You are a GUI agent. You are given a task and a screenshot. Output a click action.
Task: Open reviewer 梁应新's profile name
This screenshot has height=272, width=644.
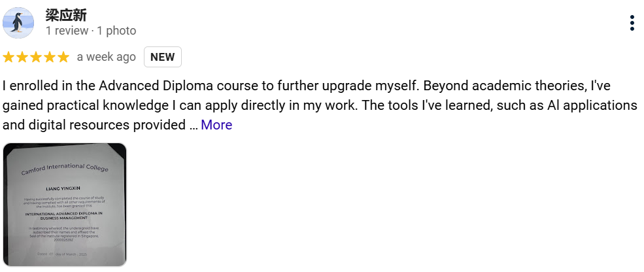(x=66, y=15)
